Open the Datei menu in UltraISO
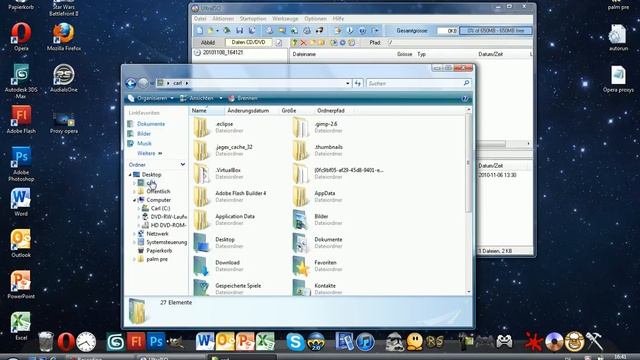Image resolution: width=640 pixels, height=360 pixels. point(200,19)
